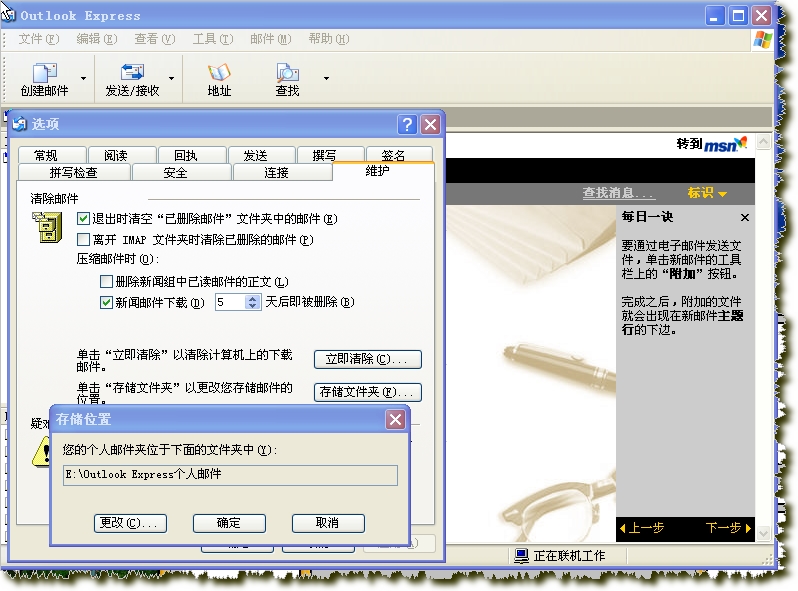Click the days value field showing 5
Image resolution: width=798 pixels, height=591 pixels.
[231, 302]
